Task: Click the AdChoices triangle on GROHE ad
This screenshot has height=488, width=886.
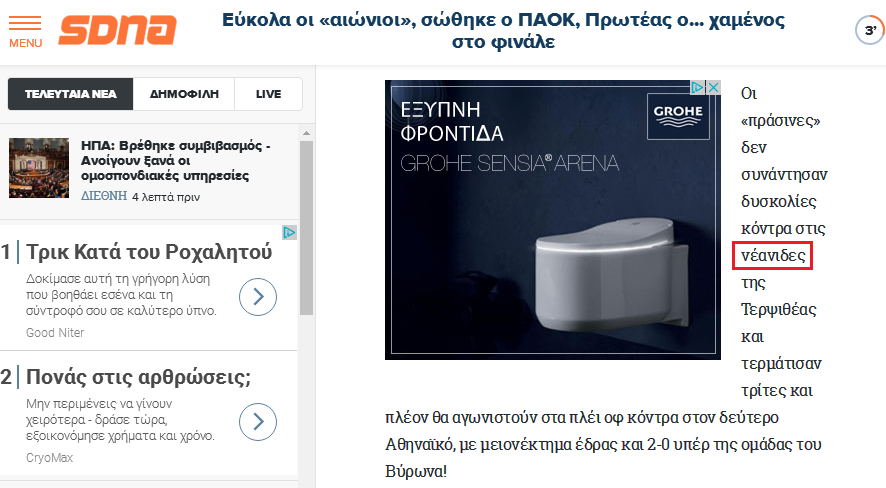Action: (698, 88)
